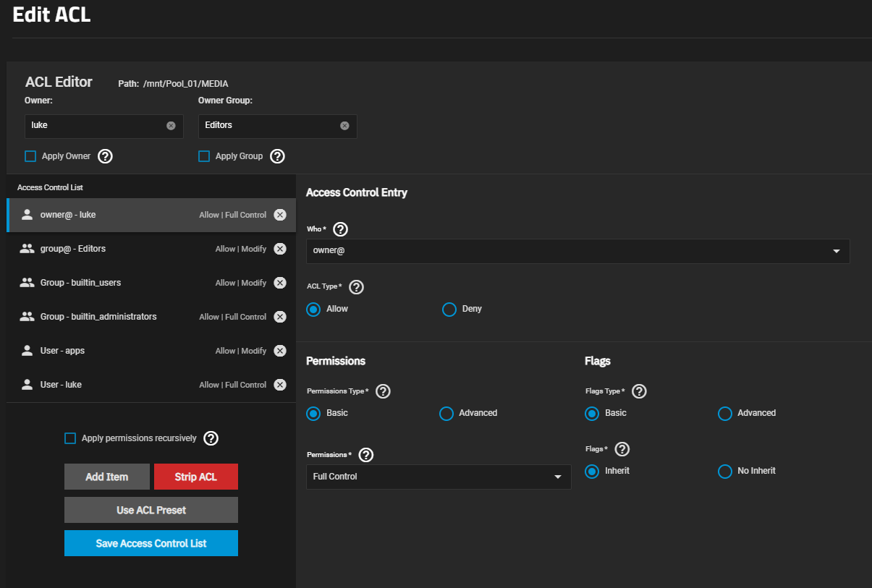Click help icon next to Apply Owner
The height and width of the screenshot is (588, 872).
[x=105, y=156]
